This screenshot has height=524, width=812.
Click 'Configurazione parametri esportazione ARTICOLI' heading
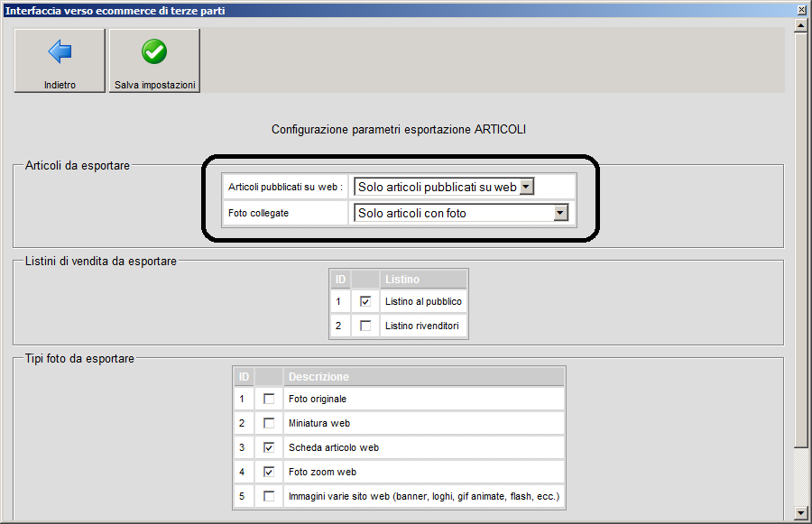398,130
